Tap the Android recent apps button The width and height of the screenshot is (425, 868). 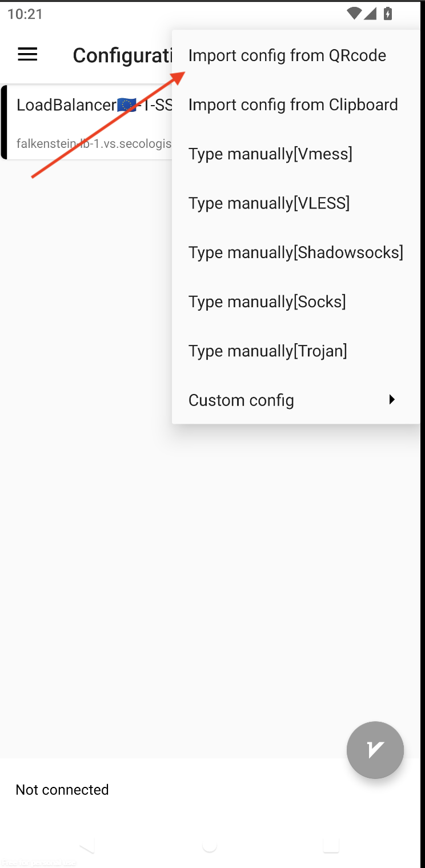331,845
